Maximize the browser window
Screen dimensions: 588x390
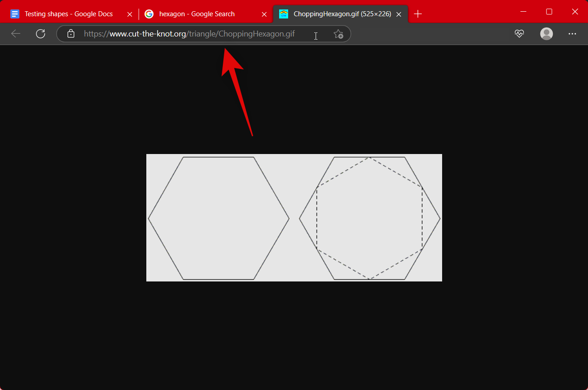tap(549, 11)
